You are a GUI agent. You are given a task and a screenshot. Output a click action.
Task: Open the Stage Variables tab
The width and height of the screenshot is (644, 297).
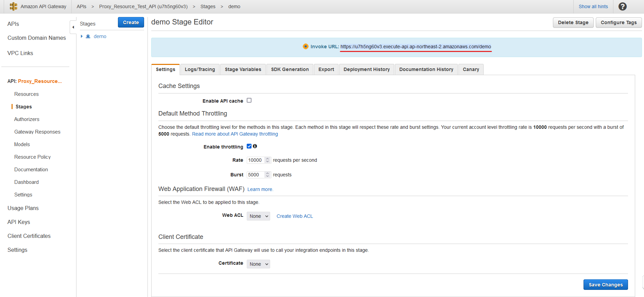pos(243,69)
